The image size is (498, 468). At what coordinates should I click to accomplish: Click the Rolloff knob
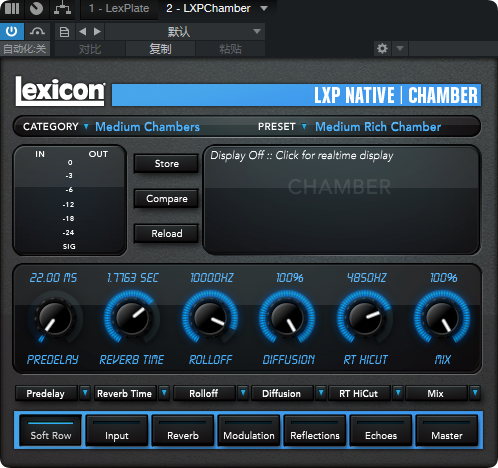[210, 317]
